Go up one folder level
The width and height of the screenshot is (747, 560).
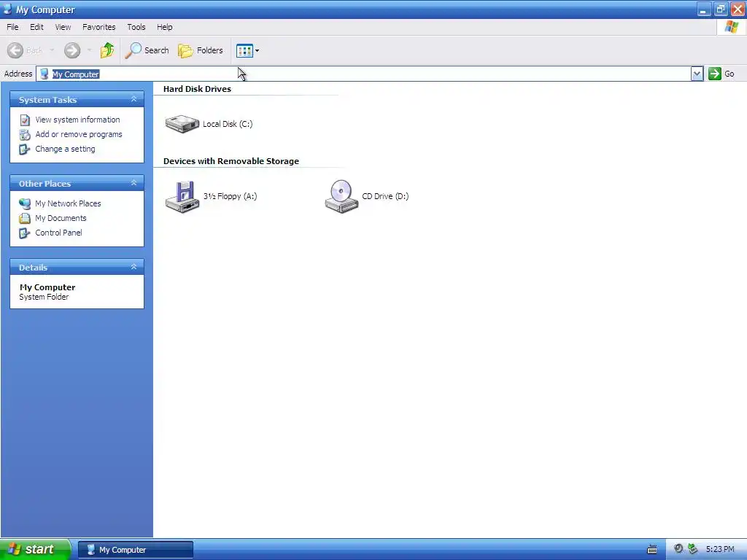point(107,50)
